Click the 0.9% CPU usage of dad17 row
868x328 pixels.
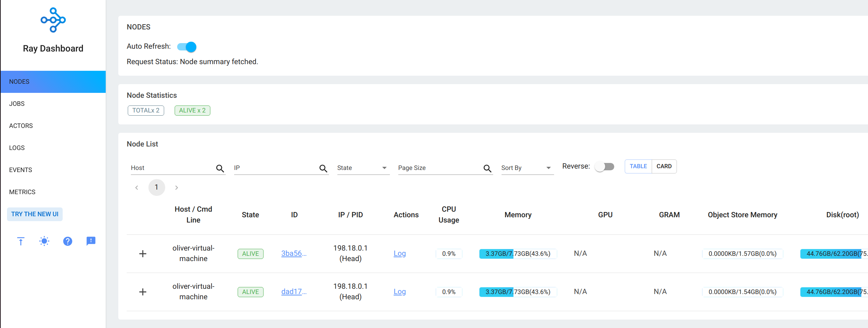point(449,292)
